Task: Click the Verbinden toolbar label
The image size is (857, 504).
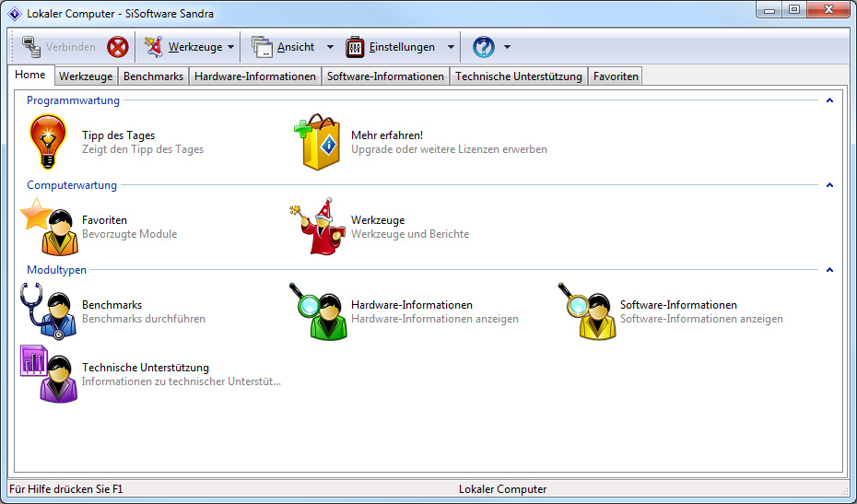Action: [71, 47]
